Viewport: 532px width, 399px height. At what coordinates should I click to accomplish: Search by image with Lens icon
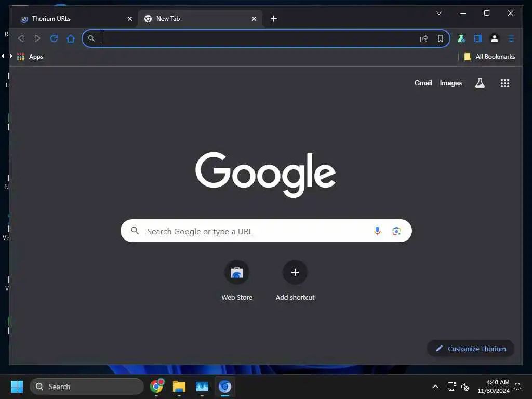[x=396, y=231]
